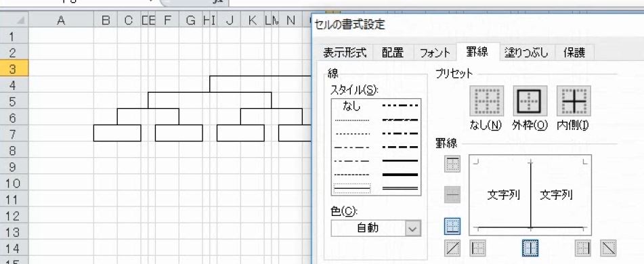The height and width of the screenshot is (264, 644).
Task: Select row 5 header
Action: (x=14, y=101)
